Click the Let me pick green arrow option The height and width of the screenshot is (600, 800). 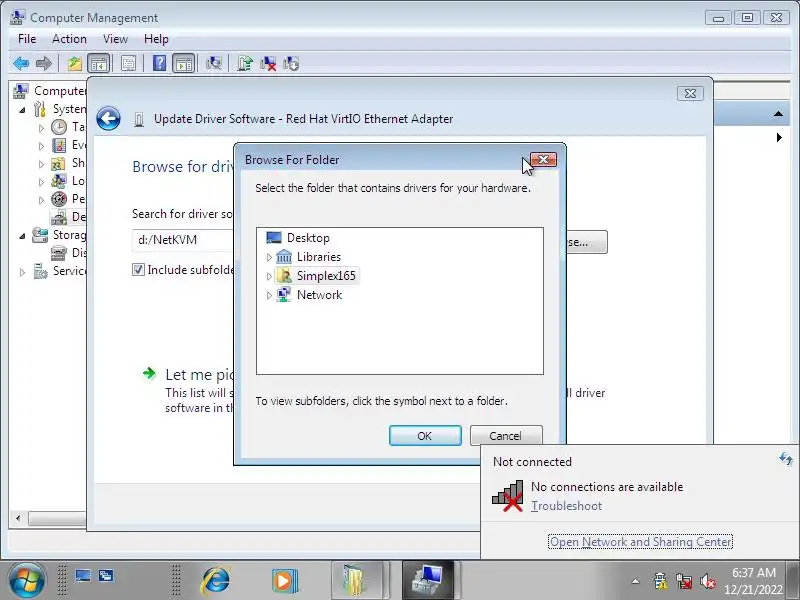pos(149,373)
